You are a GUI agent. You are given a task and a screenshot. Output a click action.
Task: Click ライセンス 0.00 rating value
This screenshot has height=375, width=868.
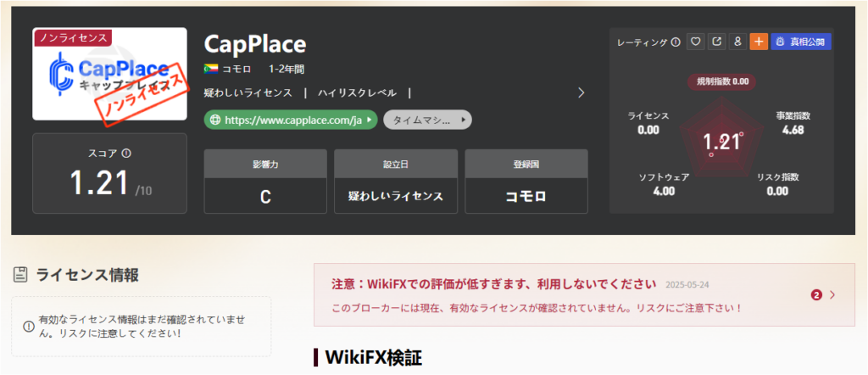648,123
